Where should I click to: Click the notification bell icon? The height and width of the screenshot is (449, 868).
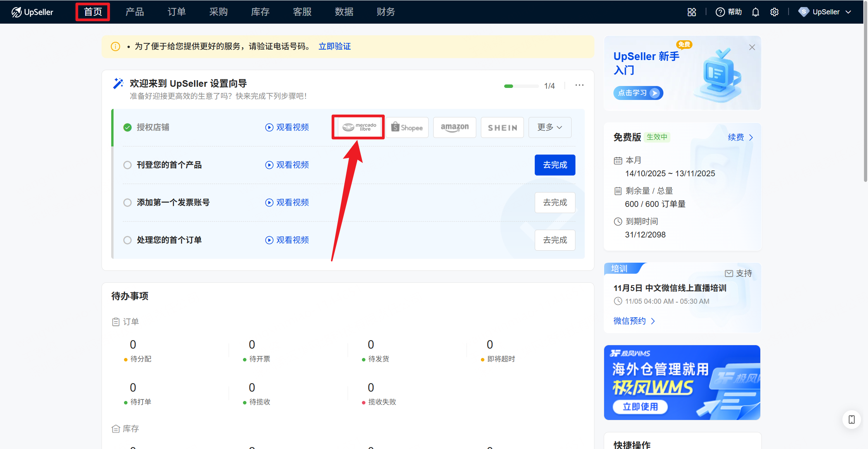[x=755, y=12]
